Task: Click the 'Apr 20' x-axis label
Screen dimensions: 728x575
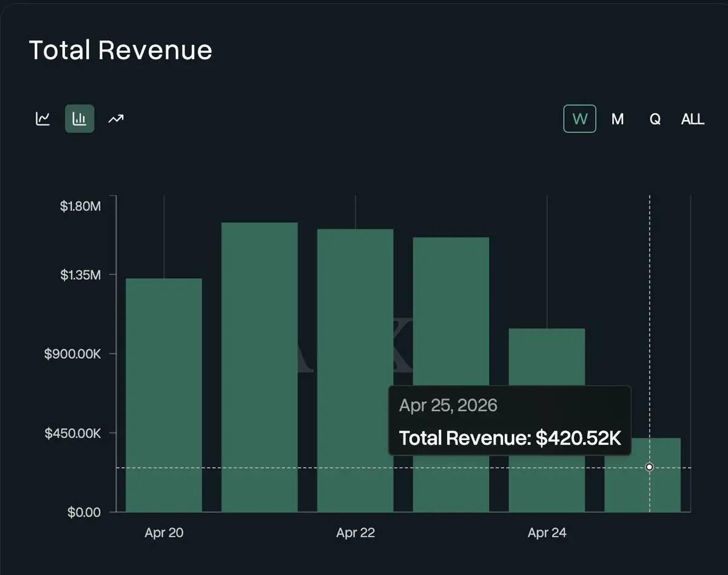Action: point(164,533)
